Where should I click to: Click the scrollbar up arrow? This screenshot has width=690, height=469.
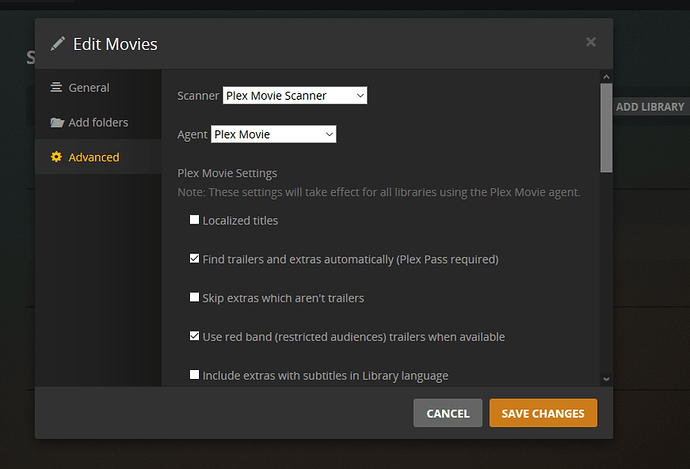click(606, 77)
